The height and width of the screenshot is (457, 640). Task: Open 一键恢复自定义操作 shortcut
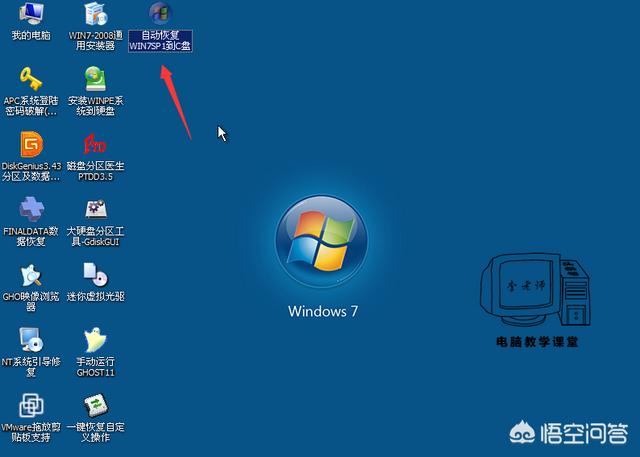(x=95, y=405)
